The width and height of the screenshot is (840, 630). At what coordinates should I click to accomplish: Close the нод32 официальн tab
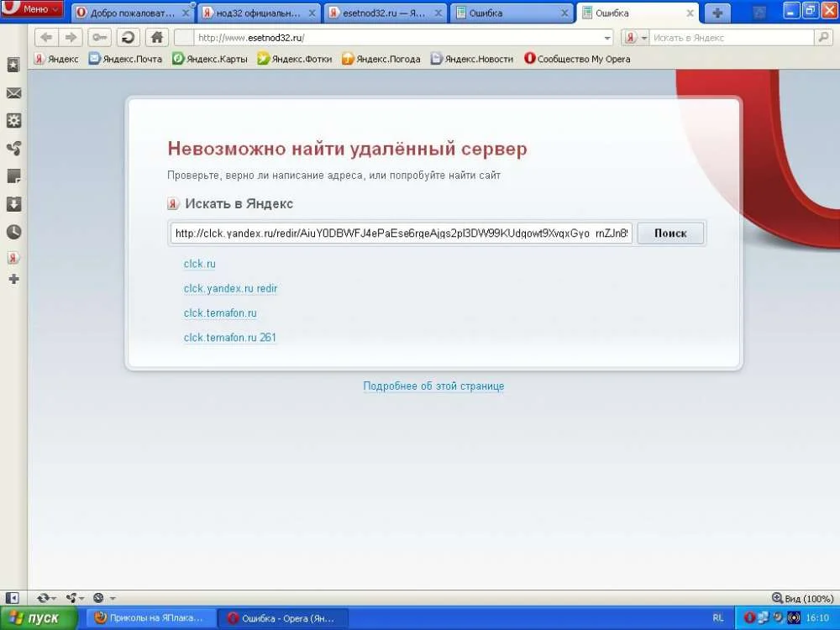coord(312,13)
